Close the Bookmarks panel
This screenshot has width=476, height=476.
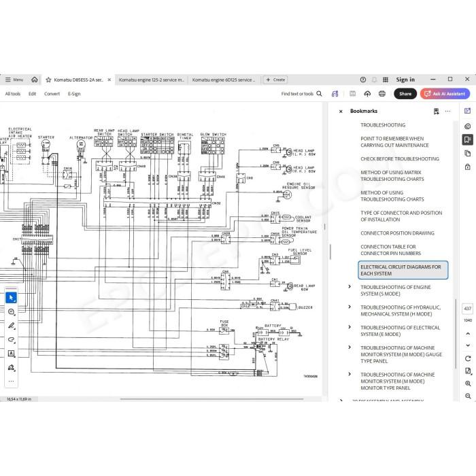(341, 112)
